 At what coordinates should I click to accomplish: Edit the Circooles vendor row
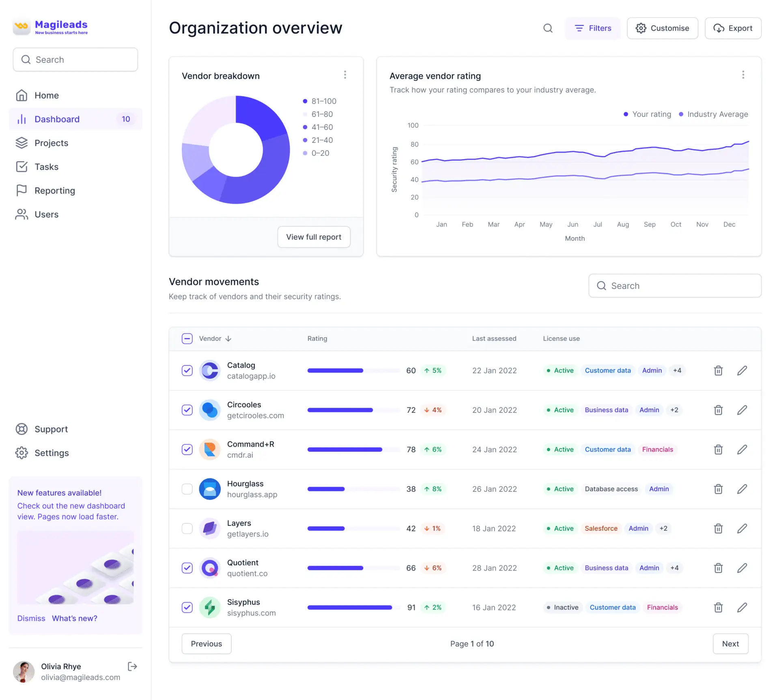point(742,410)
